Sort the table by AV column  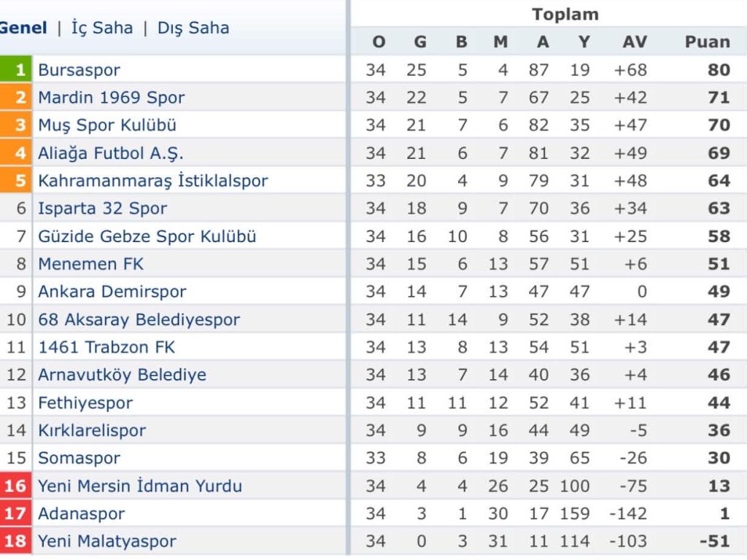coord(633,42)
